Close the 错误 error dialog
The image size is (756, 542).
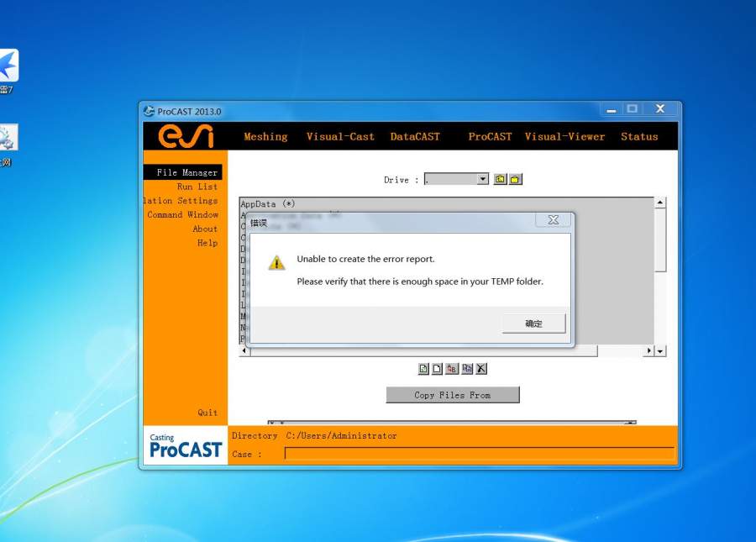point(553,220)
